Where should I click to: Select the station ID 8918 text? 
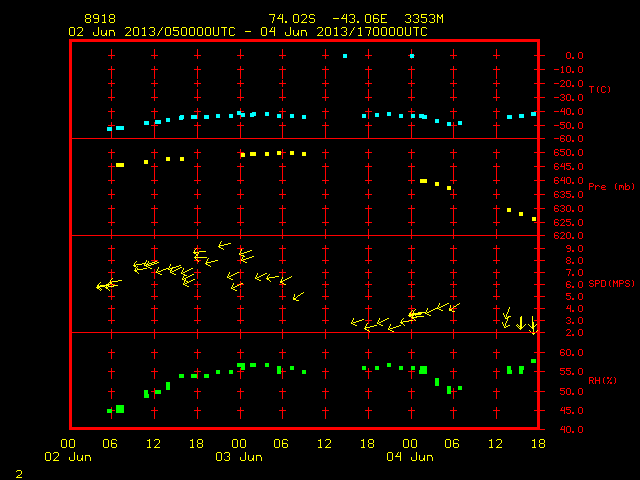coord(100,19)
